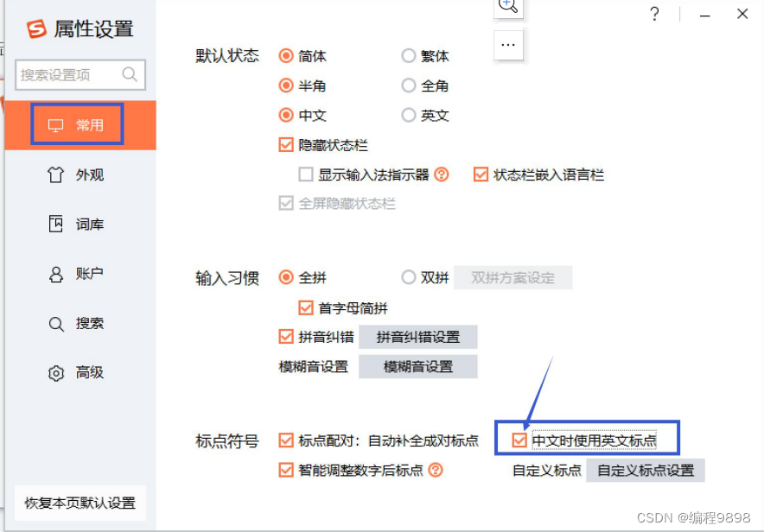
Task: Click help icon next to 智能调整数字后标点
Action: (436, 470)
